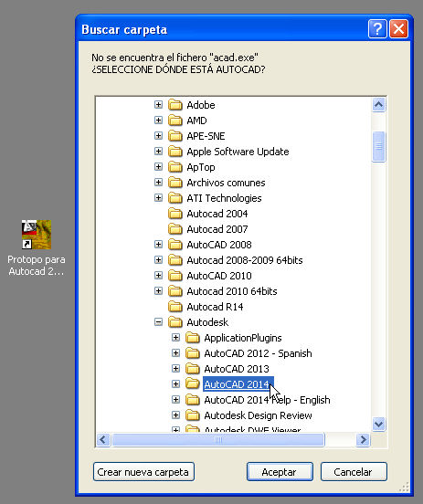Screen dimensions: 423x504
Task: Expand the Autocad 2008-2009 64bits node
Action: (x=158, y=259)
